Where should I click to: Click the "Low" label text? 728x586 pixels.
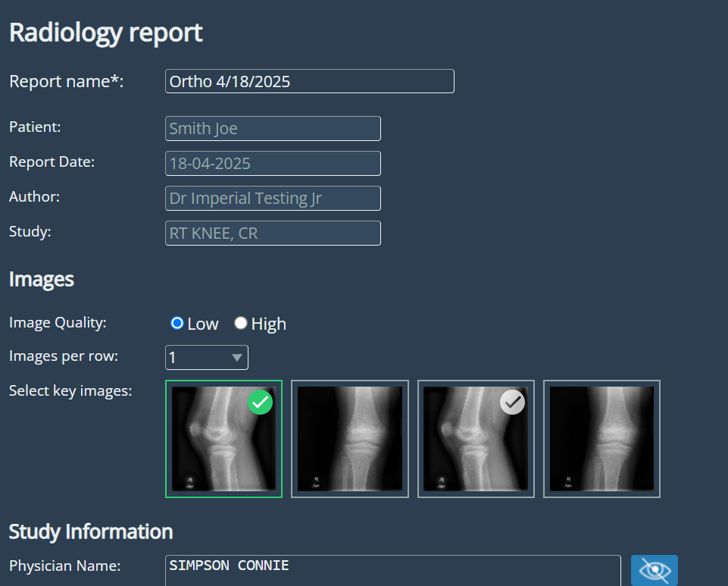point(203,324)
